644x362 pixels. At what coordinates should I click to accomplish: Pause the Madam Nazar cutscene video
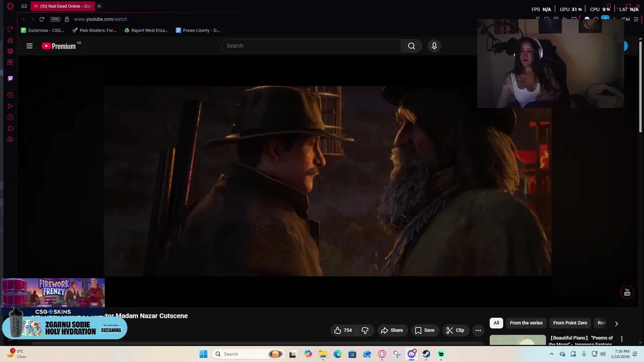(x=327, y=181)
